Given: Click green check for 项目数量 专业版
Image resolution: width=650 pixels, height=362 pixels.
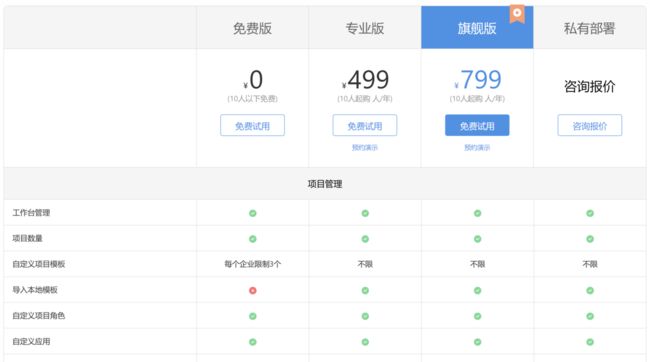Looking at the screenshot, I should point(365,239).
